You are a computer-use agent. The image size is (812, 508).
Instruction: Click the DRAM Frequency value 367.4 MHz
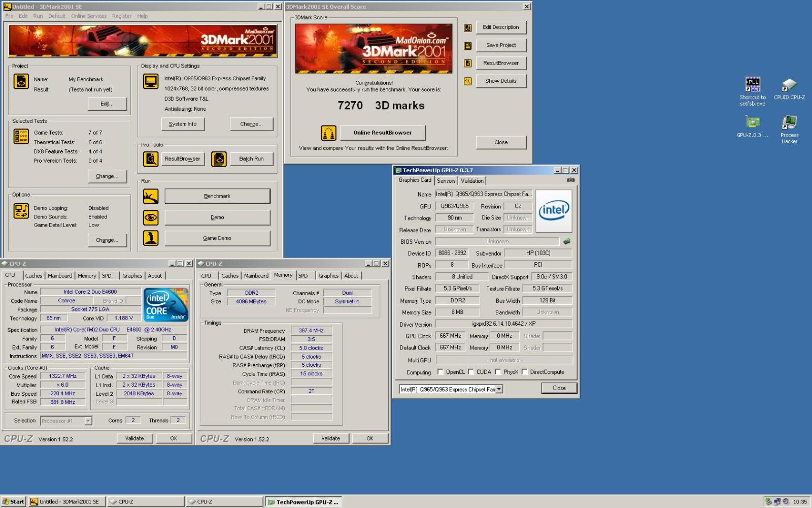coord(311,331)
